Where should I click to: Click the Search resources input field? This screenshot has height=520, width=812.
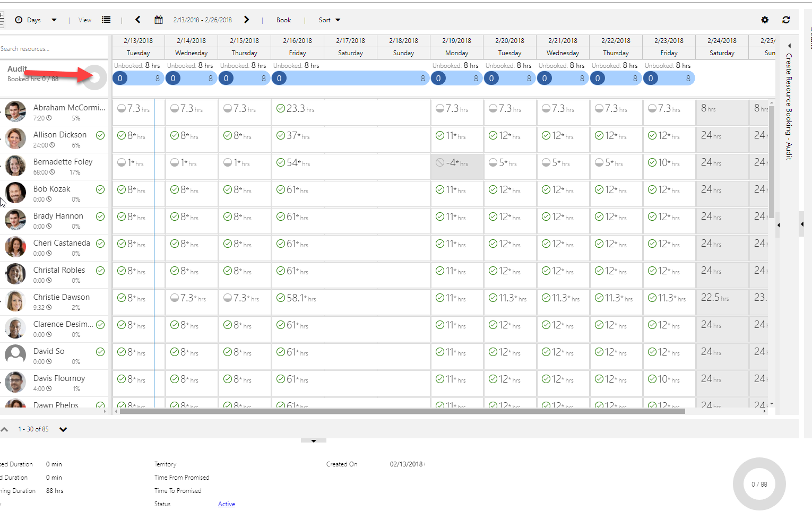(53, 49)
